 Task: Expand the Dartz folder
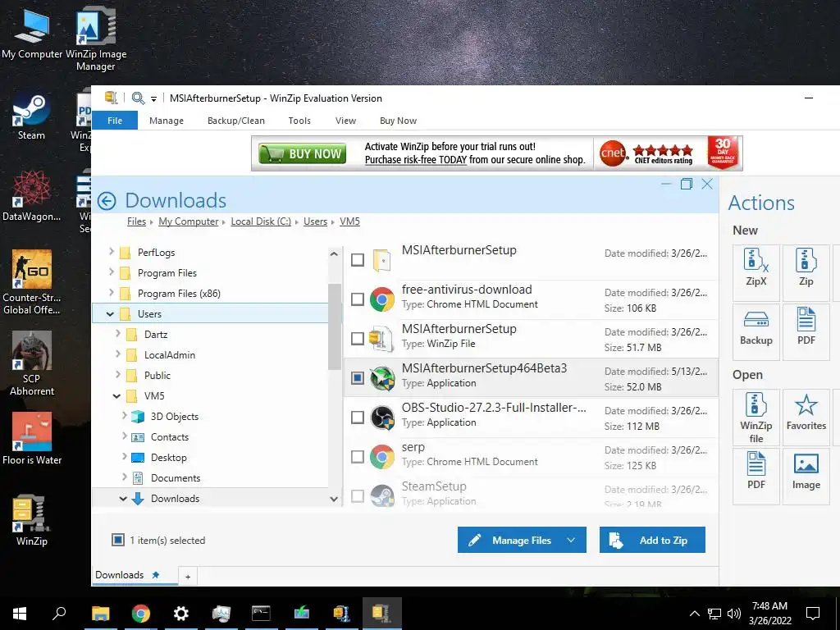pyautogui.click(x=117, y=333)
